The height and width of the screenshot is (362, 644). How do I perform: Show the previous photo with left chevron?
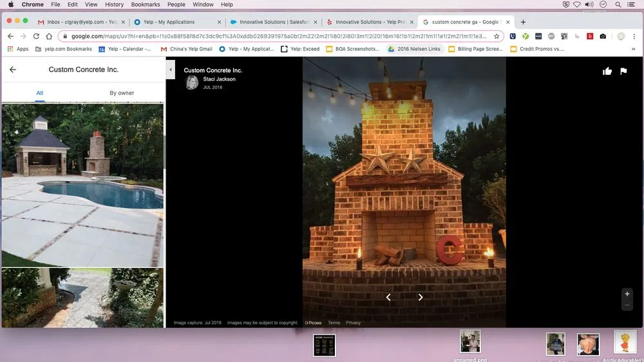point(388,297)
